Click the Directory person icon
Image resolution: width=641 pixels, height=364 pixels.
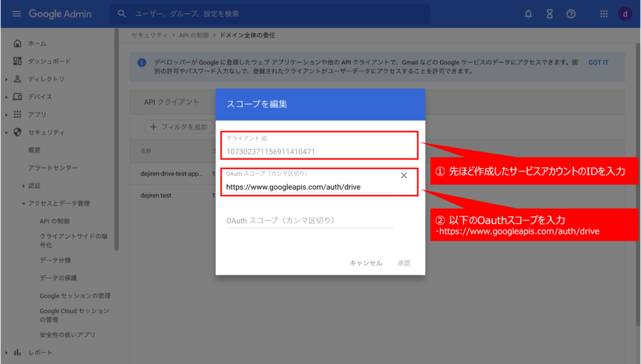tap(17, 79)
